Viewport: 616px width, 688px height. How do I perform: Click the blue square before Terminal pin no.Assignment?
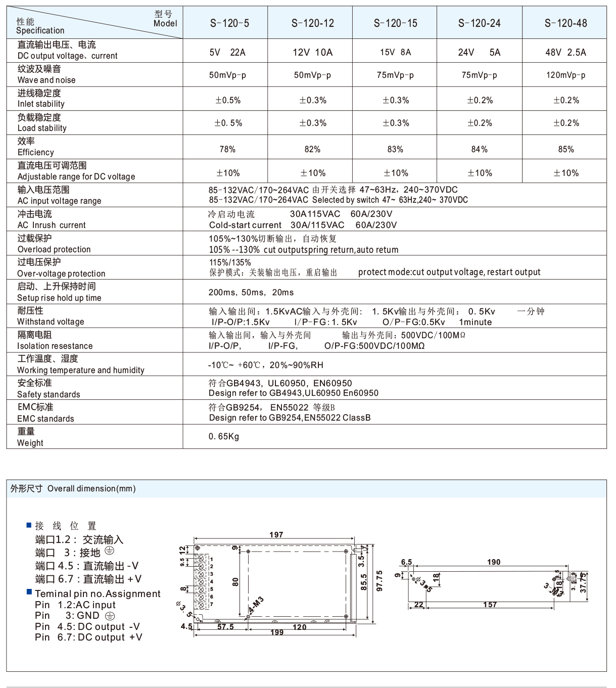click(x=28, y=592)
